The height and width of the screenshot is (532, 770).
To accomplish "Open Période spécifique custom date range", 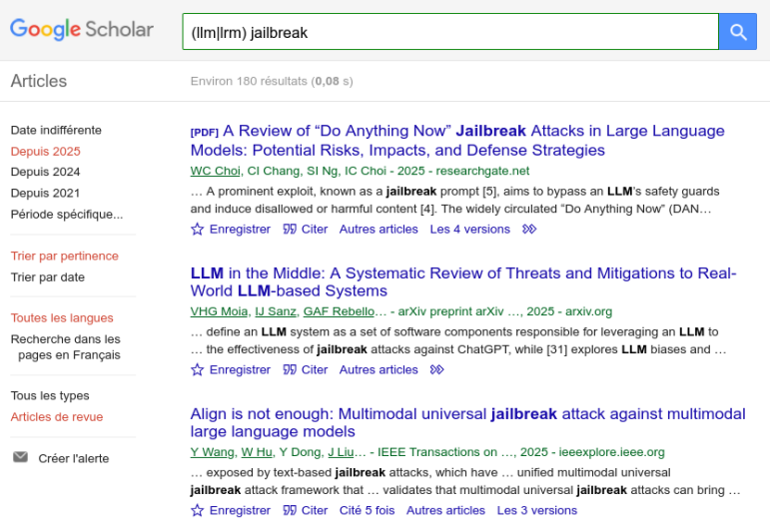I will coord(66,214).
